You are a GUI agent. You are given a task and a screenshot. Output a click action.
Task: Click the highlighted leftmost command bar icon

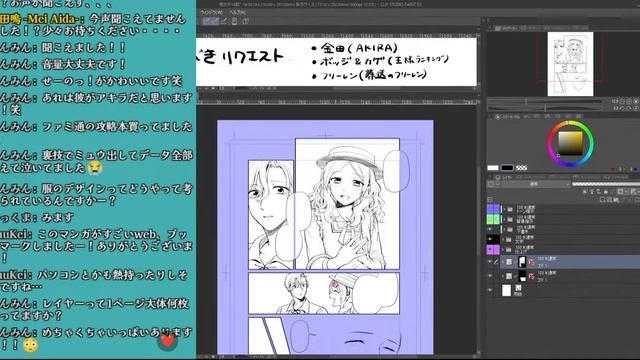point(207,21)
